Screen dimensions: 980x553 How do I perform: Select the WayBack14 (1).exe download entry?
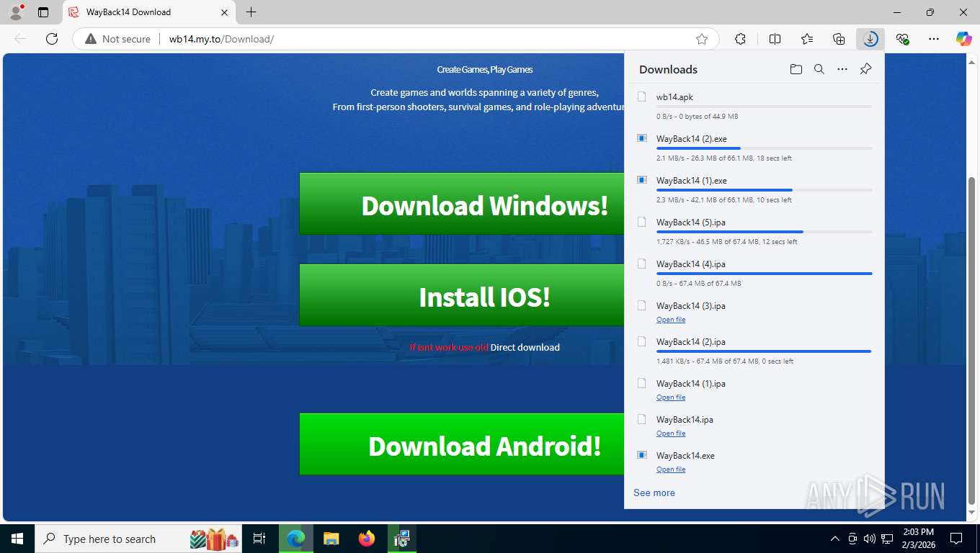(x=753, y=189)
